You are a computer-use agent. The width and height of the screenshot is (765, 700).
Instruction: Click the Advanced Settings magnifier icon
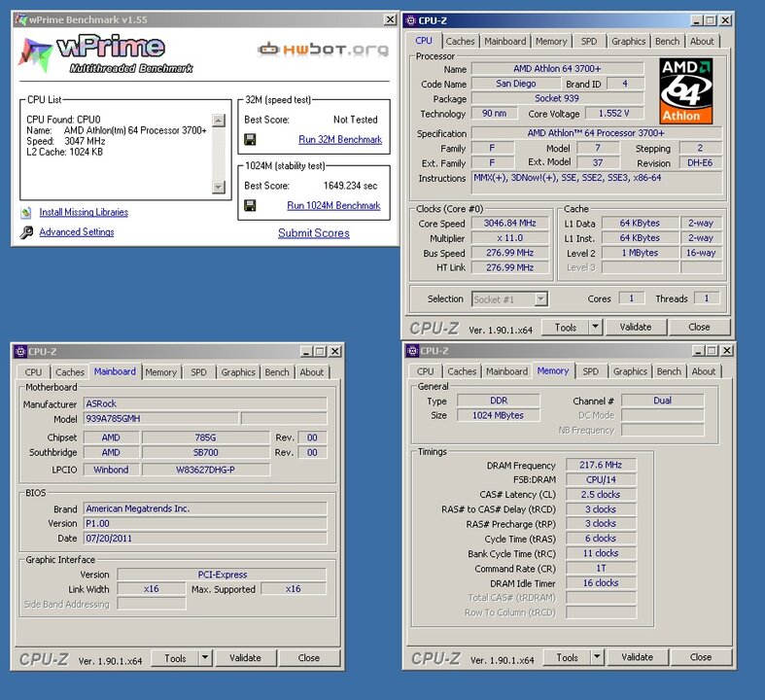pyautogui.click(x=26, y=232)
